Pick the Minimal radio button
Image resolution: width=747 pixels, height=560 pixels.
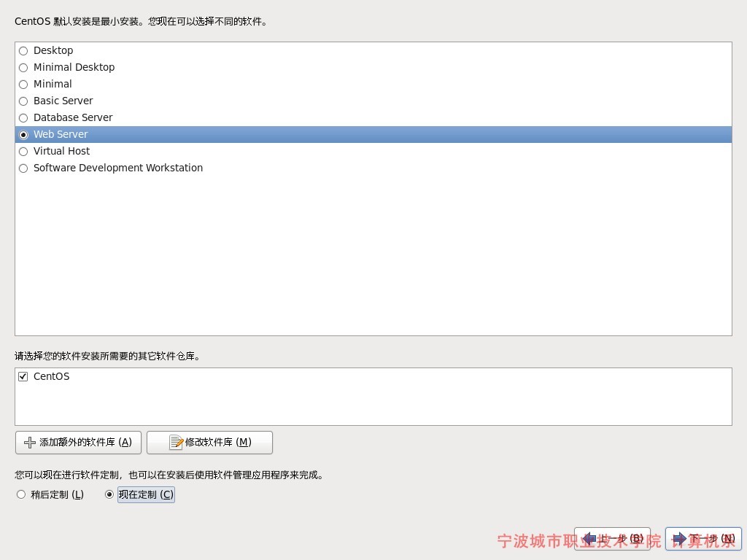(x=23, y=85)
